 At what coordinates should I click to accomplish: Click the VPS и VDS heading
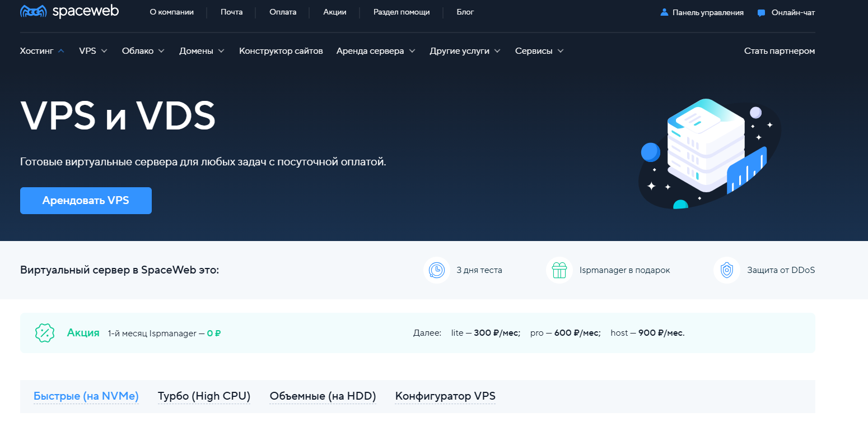tap(118, 115)
